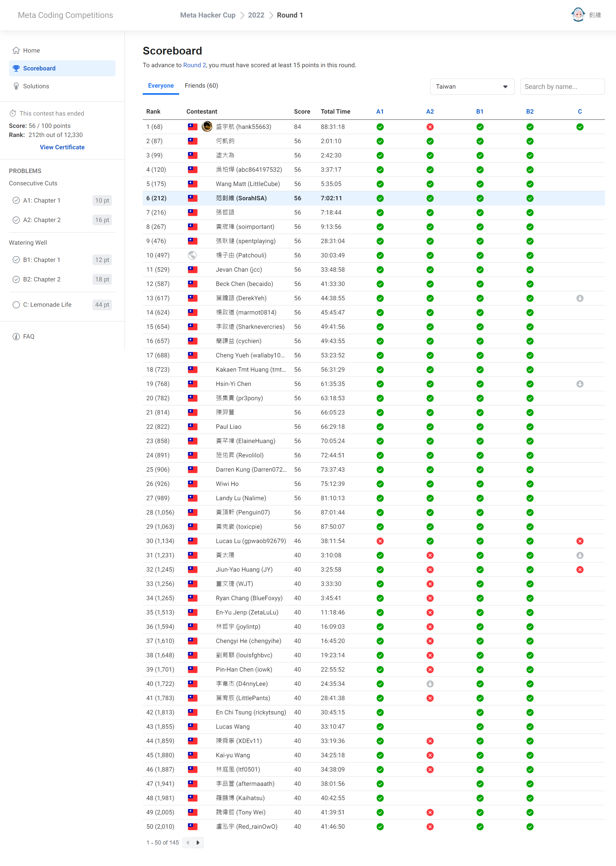Click the 2022 breadcrumb link
Screen dimensions: 616x866
[256, 15]
